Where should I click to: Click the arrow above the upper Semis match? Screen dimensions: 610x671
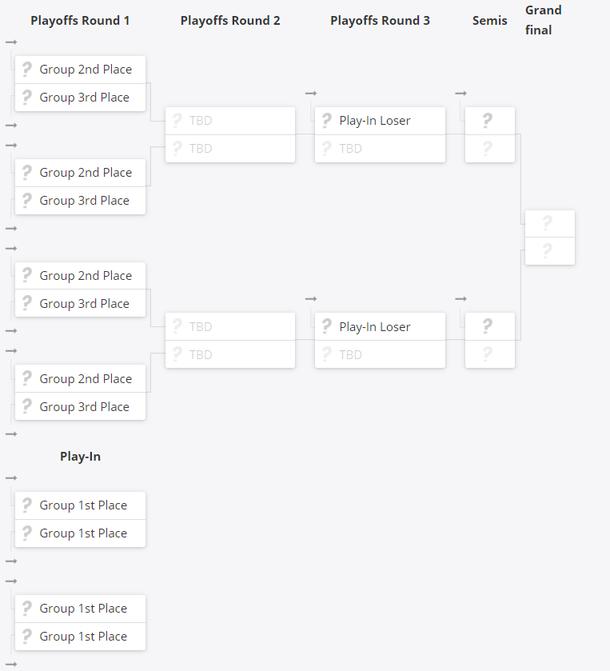(x=461, y=93)
